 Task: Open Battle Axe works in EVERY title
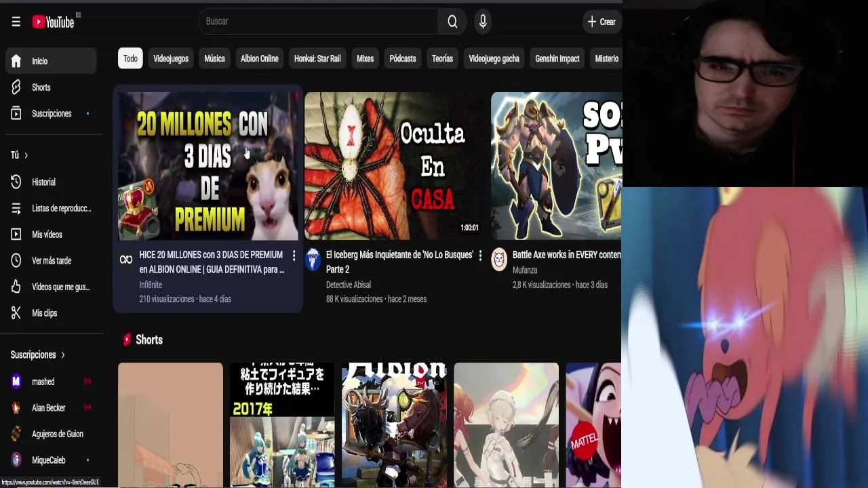click(567, 255)
